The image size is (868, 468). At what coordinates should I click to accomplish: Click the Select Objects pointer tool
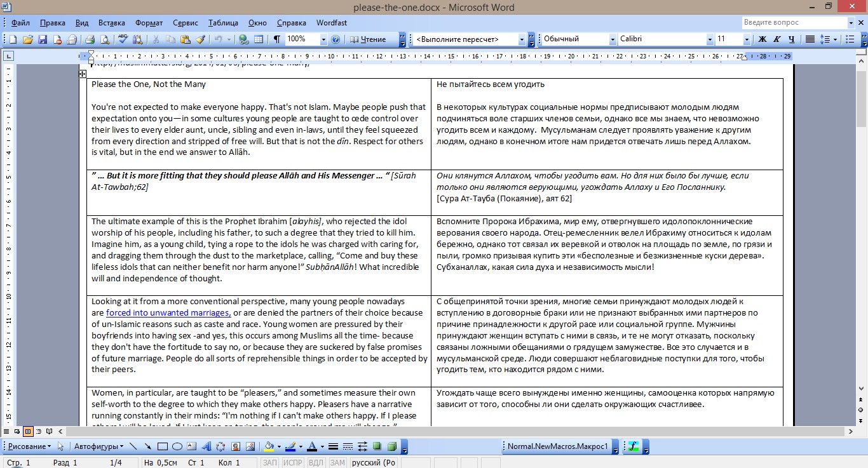tap(61, 446)
